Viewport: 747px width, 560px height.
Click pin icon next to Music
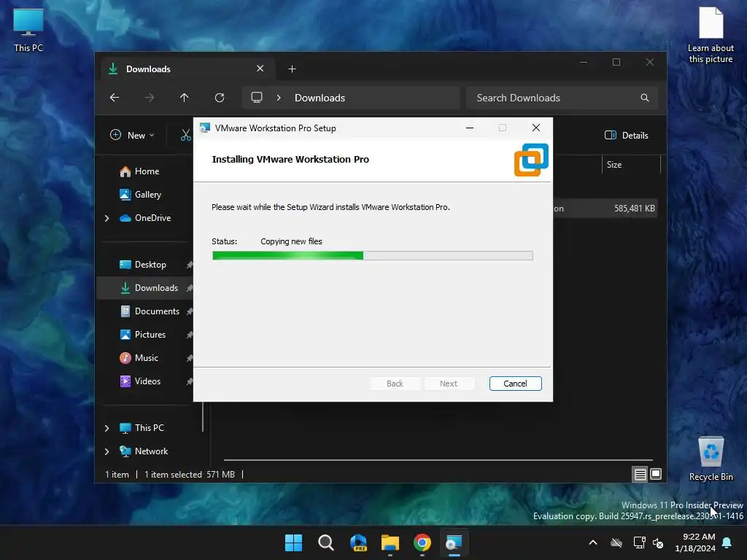point(189,358)
